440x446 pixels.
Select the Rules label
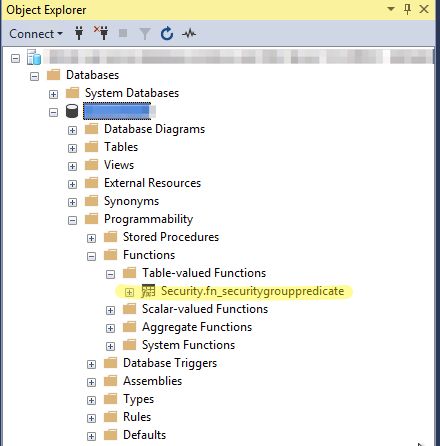[137, 417]
